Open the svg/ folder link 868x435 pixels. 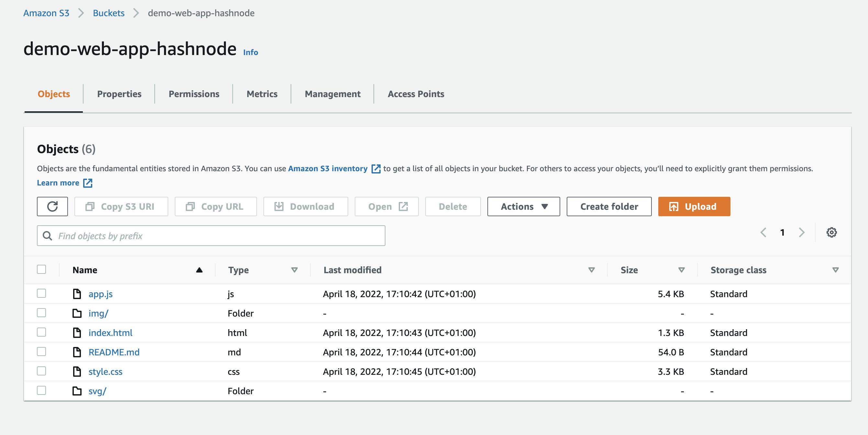97,391
